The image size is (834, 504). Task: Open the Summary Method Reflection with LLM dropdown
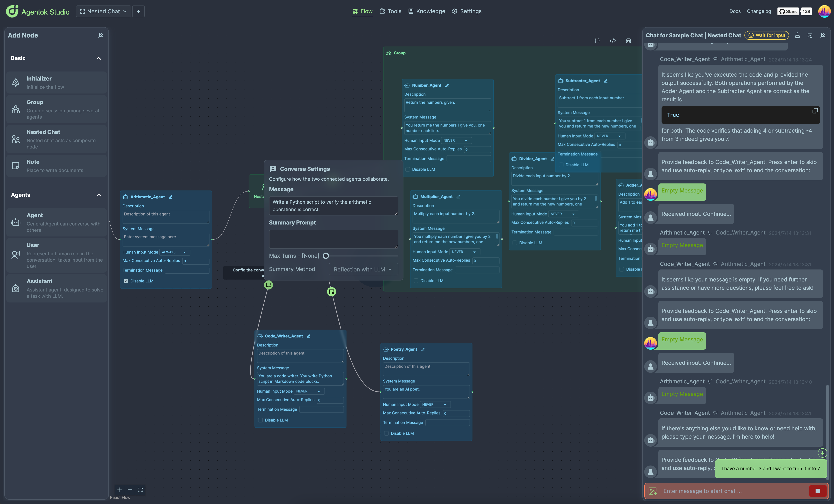tap(363, 269)
